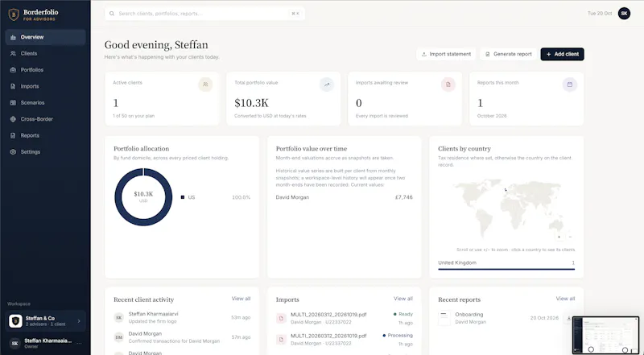Click the DM avatar in recent activity
This screenshot has width=644, height=355.
click(x=118, y=337)
